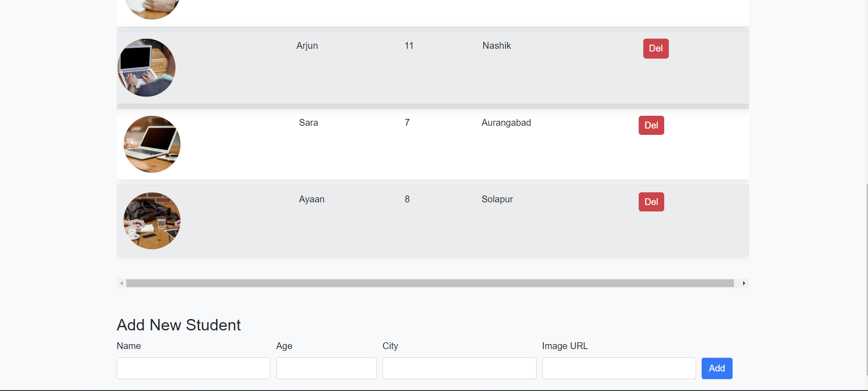Screen dimensions: 868x391
Task: Focus the Image URL input field
Action: [x=619, y=368]
